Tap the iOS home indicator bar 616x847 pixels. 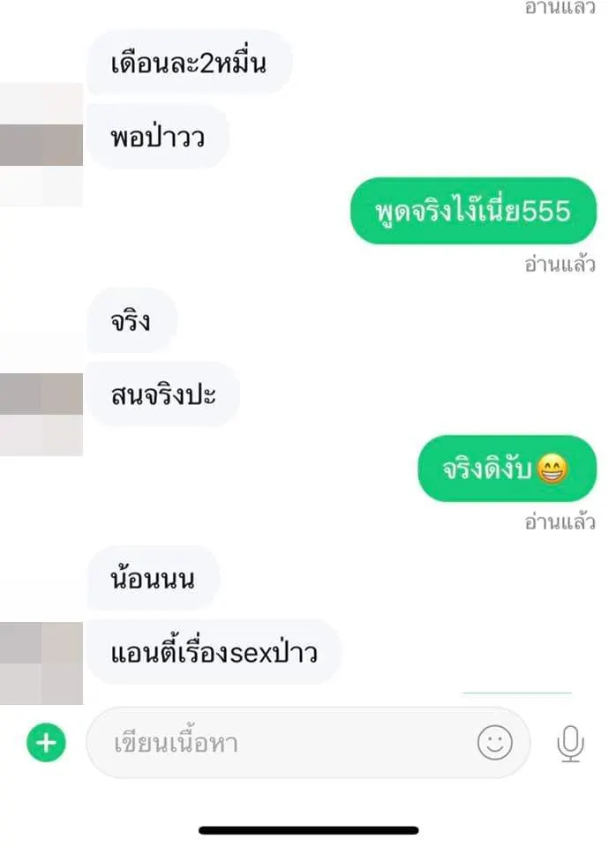pos(309,830)
